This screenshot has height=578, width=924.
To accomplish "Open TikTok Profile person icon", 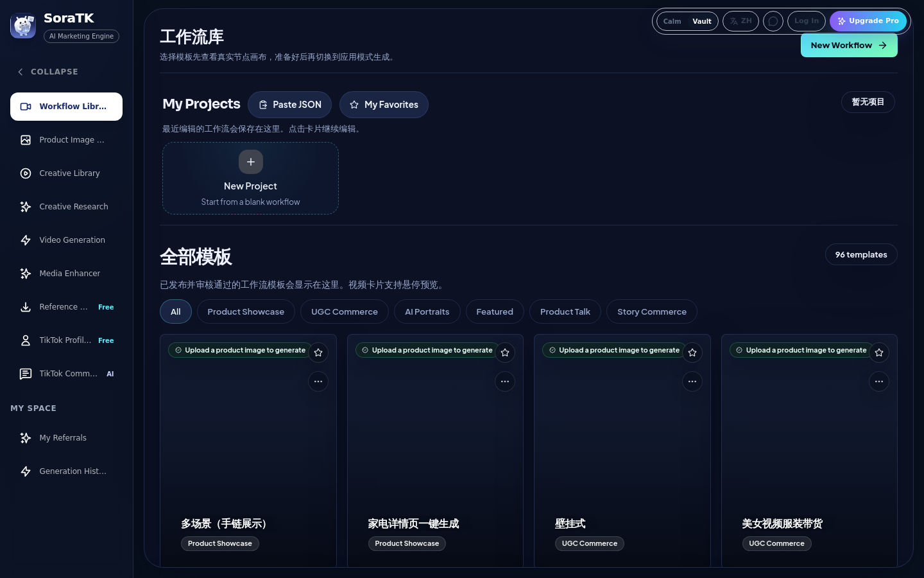I will coord(26,340).
